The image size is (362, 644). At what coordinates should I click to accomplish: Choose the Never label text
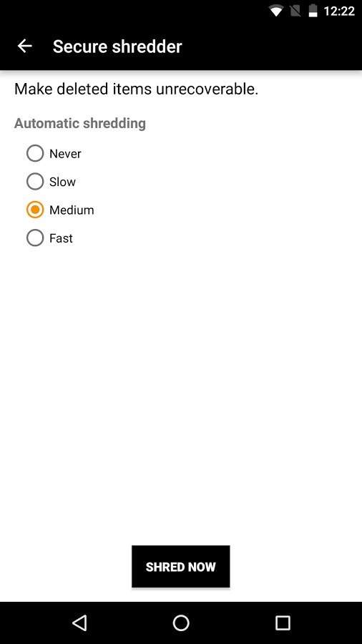click(x=65, y=154)
